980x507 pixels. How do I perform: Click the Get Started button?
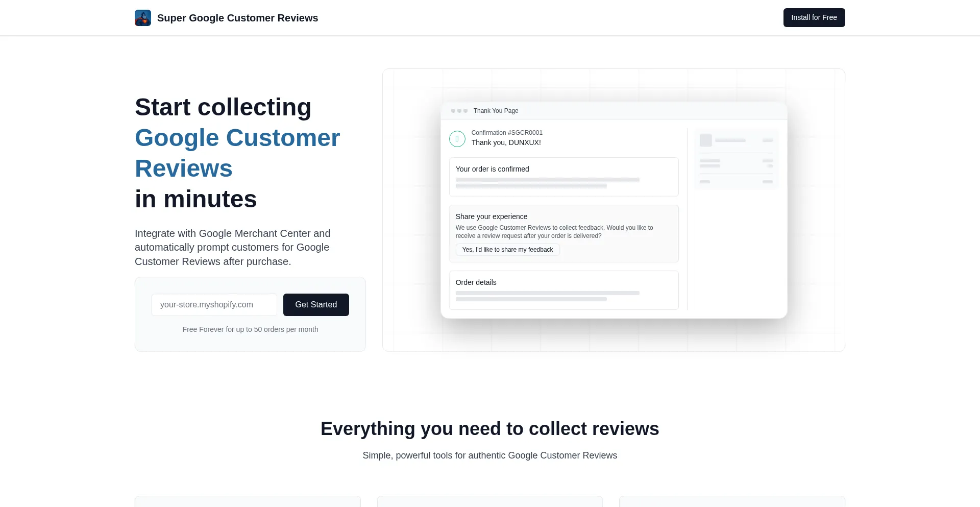[x=316, y=305]
